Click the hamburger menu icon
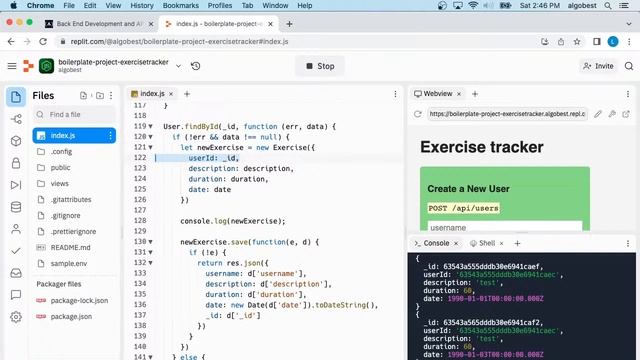 pyautogui.click(x=12, y=66)
